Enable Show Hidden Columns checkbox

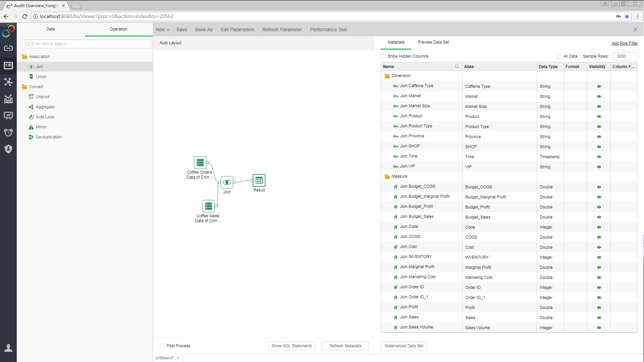click(383, 56)
